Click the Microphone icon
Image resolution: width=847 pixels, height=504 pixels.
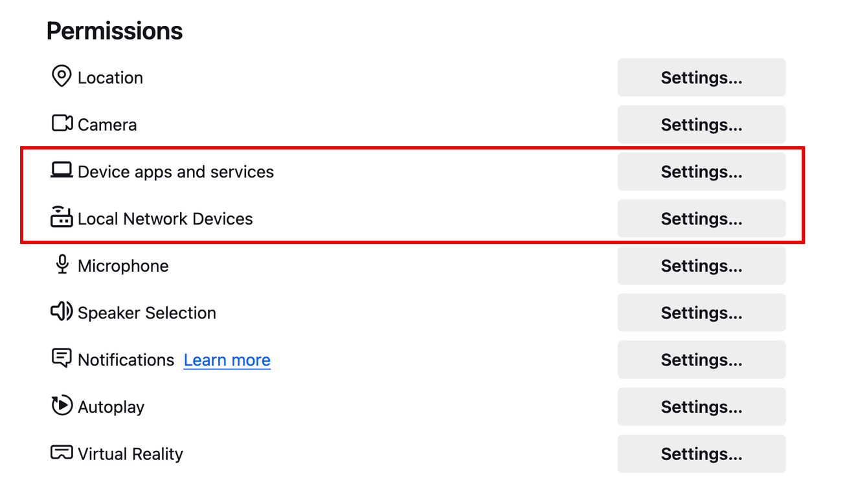tap(61, 265)
